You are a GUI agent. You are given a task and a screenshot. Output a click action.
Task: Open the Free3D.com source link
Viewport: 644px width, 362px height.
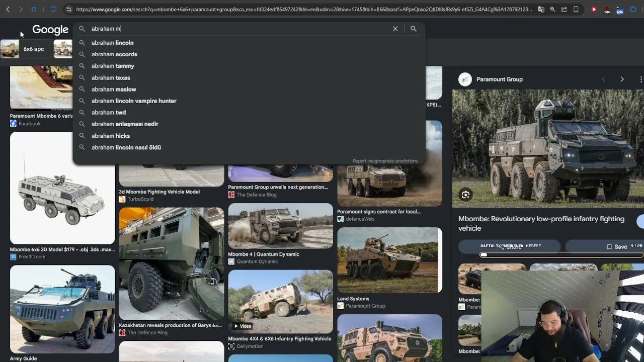point(32,257)
